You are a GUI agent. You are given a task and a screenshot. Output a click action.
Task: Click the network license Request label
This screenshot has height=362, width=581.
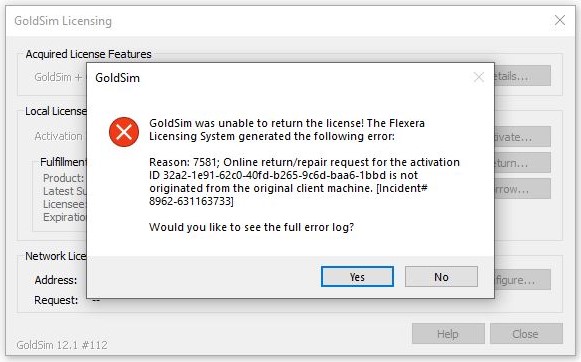click(x=56, y=300)
